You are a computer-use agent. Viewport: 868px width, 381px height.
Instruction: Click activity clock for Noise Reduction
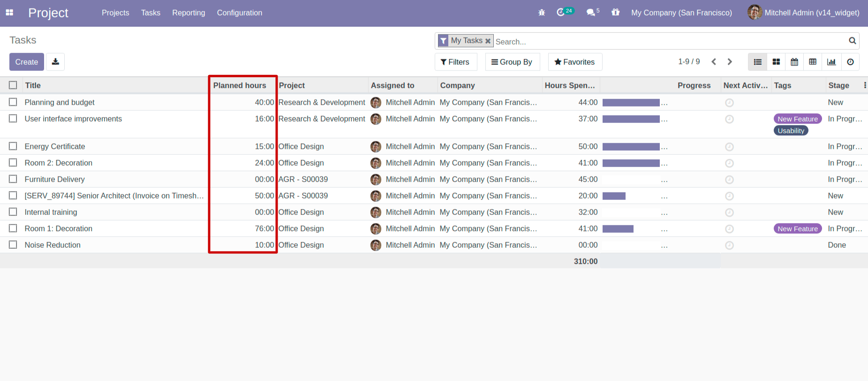click(x=729, y=245)
